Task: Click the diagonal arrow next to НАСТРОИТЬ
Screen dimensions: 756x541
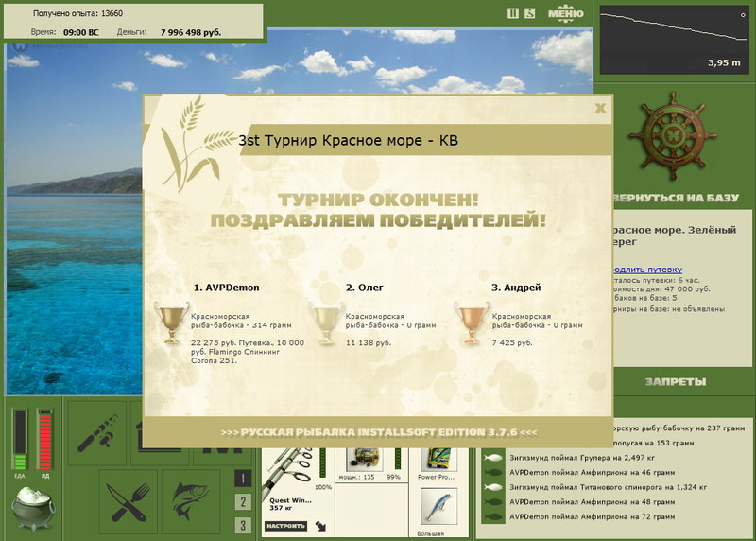Action: tap(320, 526)
